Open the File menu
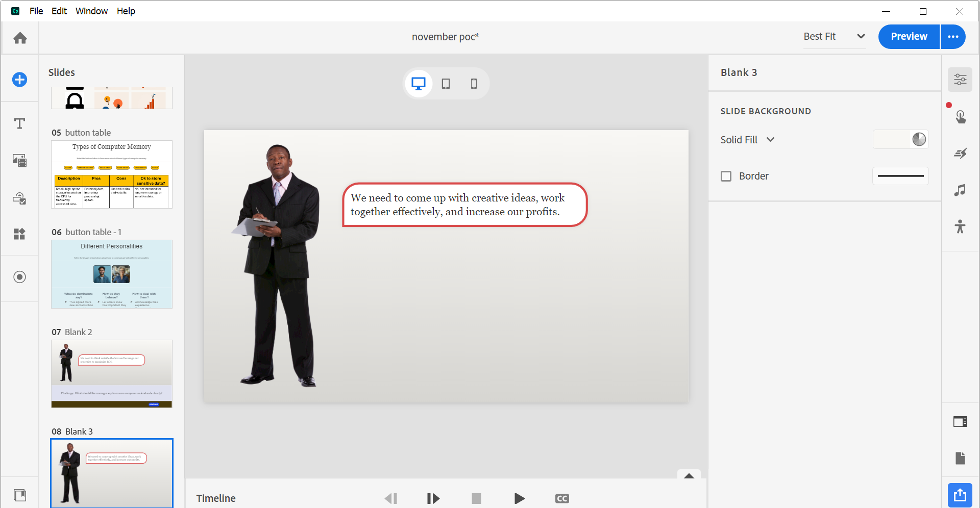 pyautogui.click(x=36, y=11)
